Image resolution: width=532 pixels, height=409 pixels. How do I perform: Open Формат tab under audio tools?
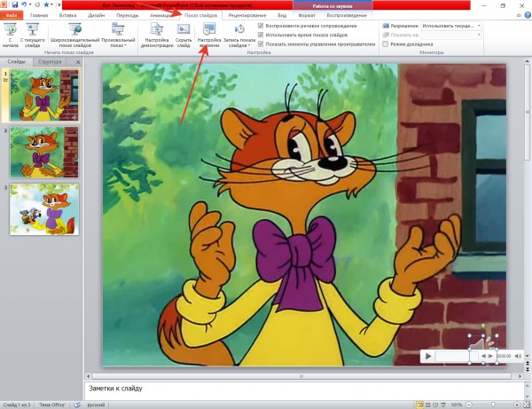tap(307, 15)
